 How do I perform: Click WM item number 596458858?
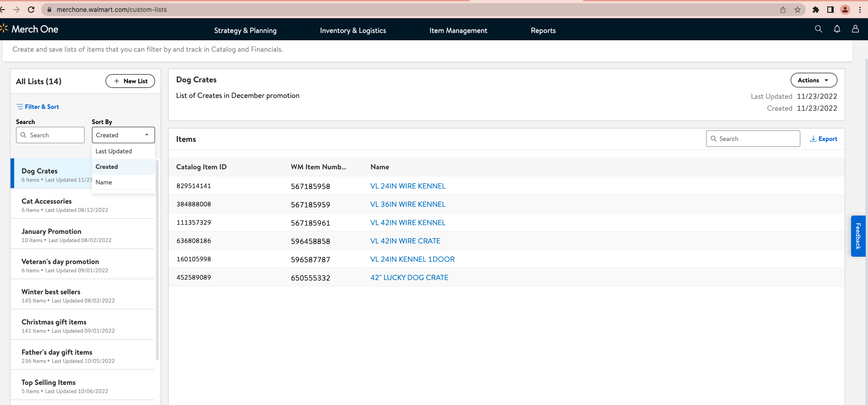[x=311, y=241]
